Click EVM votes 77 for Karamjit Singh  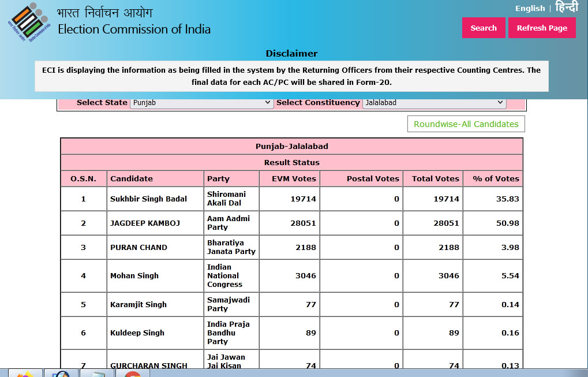[311, 305]
